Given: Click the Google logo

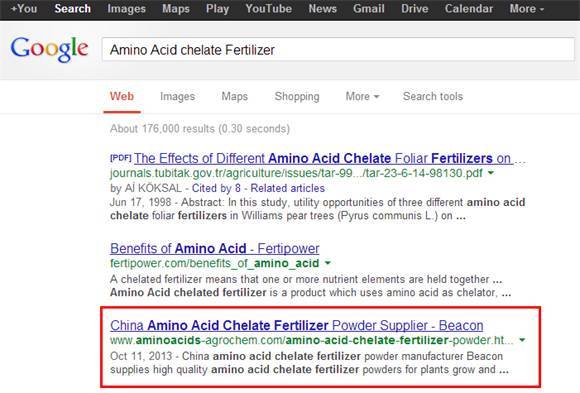Looking at the screenshot, I should click(49, 50).
